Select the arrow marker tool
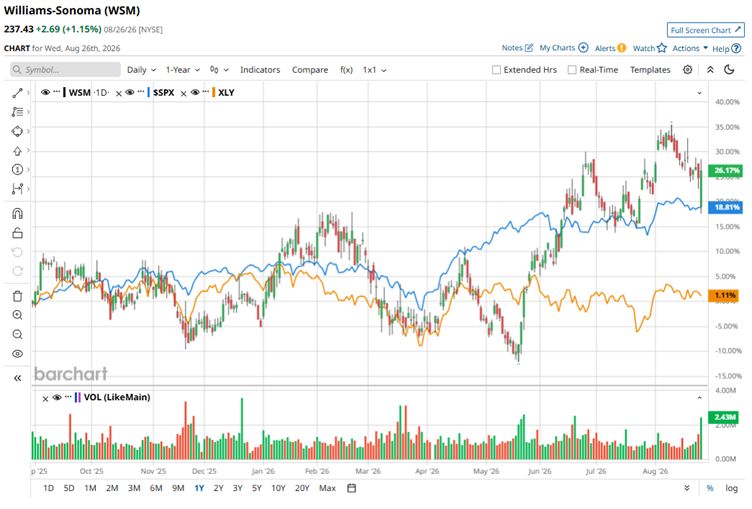The width and height of the screenshot is (752, 509). click(17, 151)
